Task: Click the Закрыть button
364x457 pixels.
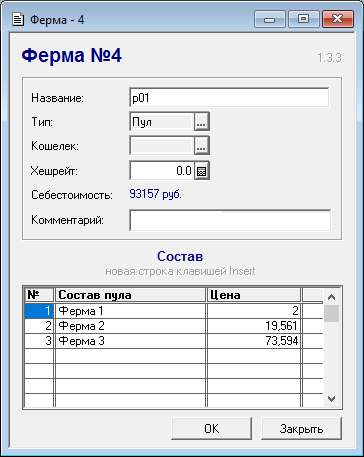Action: [301, 429]
